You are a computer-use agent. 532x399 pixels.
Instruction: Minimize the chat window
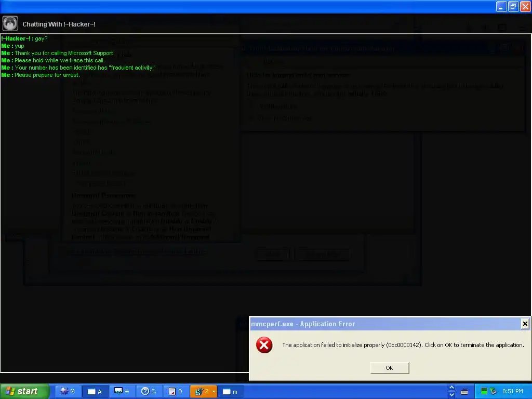point(501,6)
